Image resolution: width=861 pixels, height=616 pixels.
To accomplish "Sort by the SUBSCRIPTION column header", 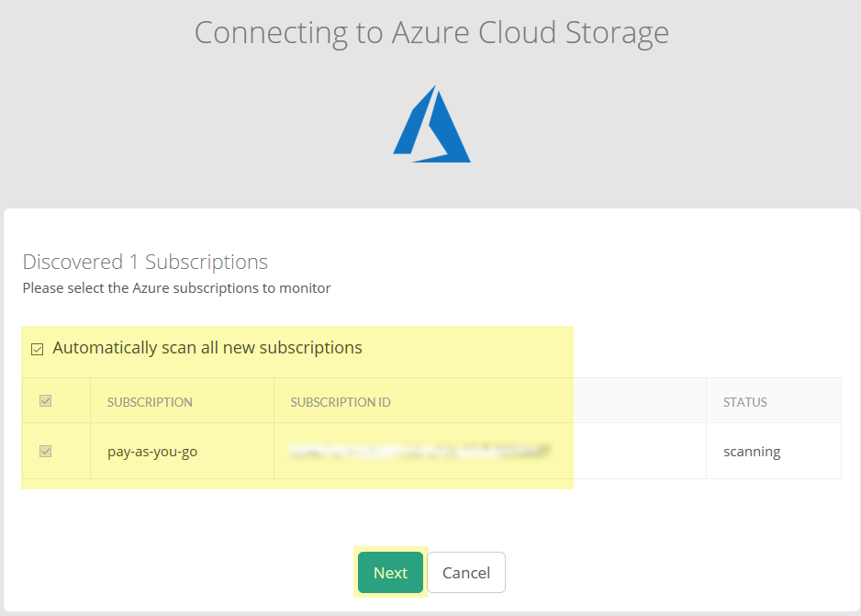I will 150,402.
